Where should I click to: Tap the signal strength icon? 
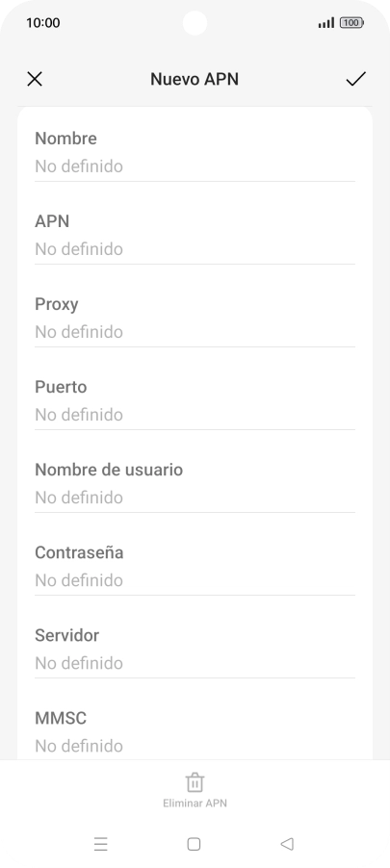pos(326,23)
